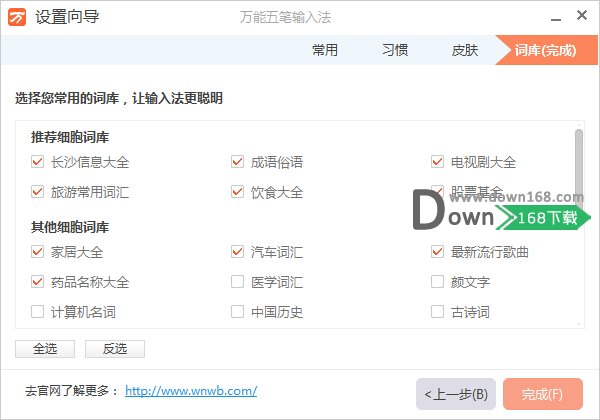
Task: Close the 设置向导 window
Action: 582,16
